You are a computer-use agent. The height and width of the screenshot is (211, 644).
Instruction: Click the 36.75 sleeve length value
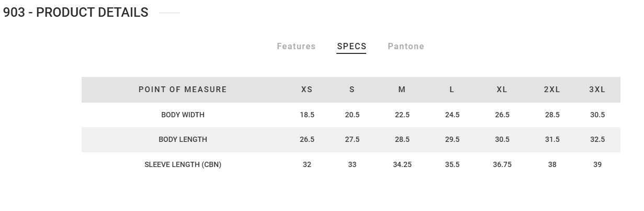502,164
